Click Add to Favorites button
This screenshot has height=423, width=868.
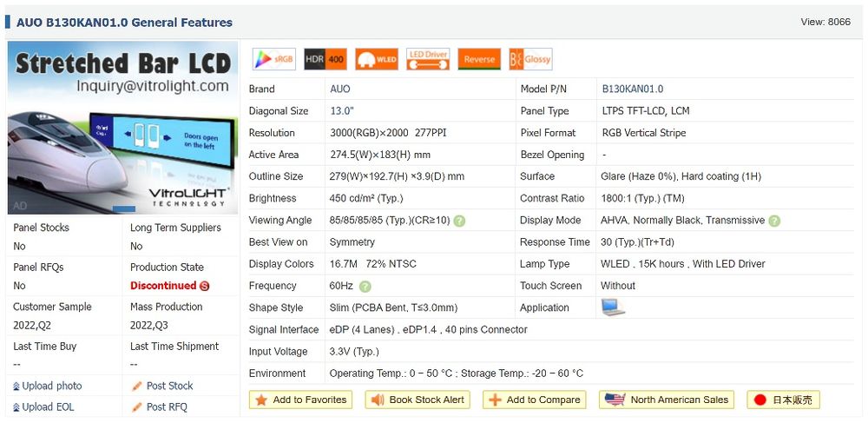pos(300,400)
